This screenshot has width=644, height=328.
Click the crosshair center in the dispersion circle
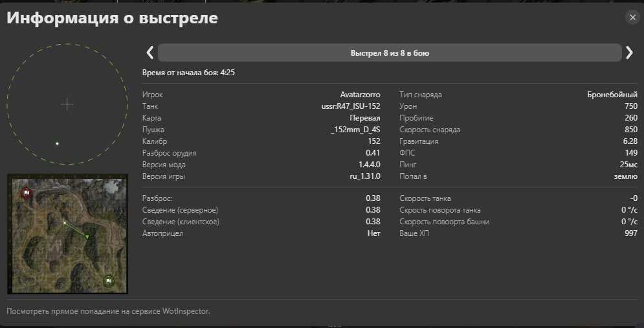tap(67, 104)
